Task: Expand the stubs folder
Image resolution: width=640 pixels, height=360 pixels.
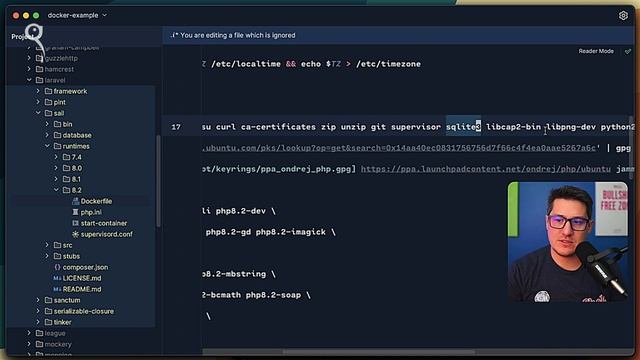Action: coord(47,256)
